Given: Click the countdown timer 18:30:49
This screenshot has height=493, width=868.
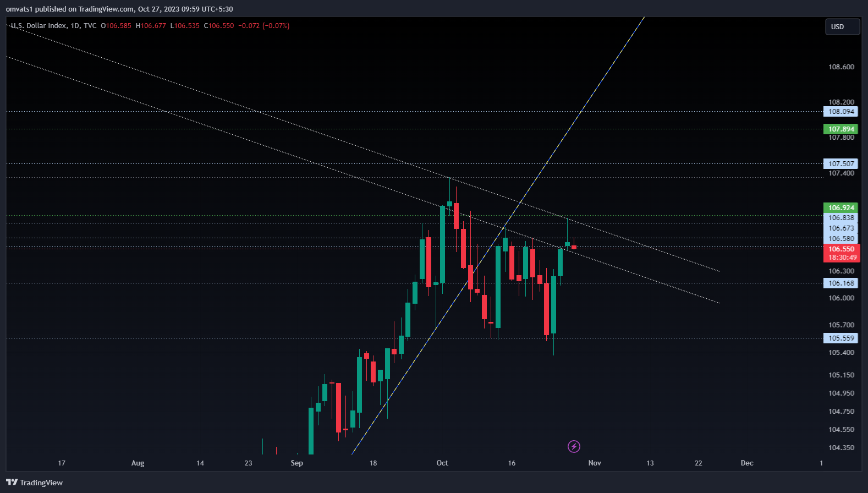Looking at the screenshot, I should (841, 258).
